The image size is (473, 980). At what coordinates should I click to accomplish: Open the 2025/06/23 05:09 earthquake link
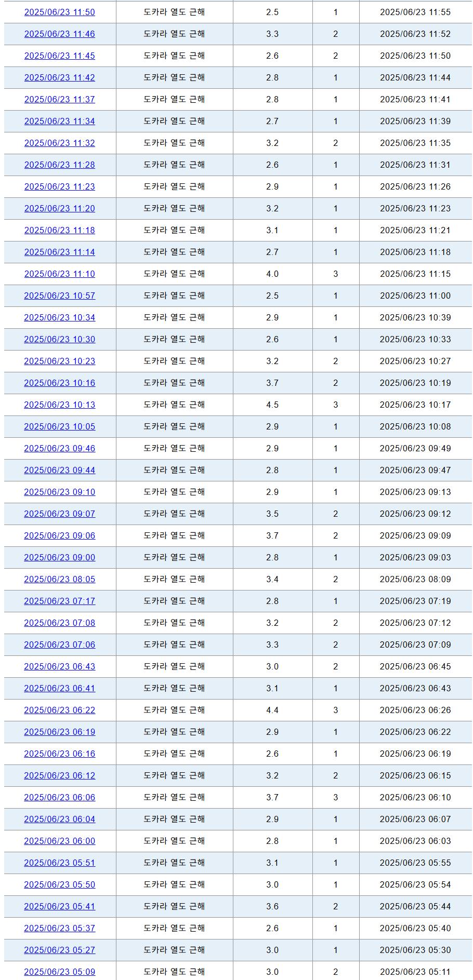click(60, 972)
